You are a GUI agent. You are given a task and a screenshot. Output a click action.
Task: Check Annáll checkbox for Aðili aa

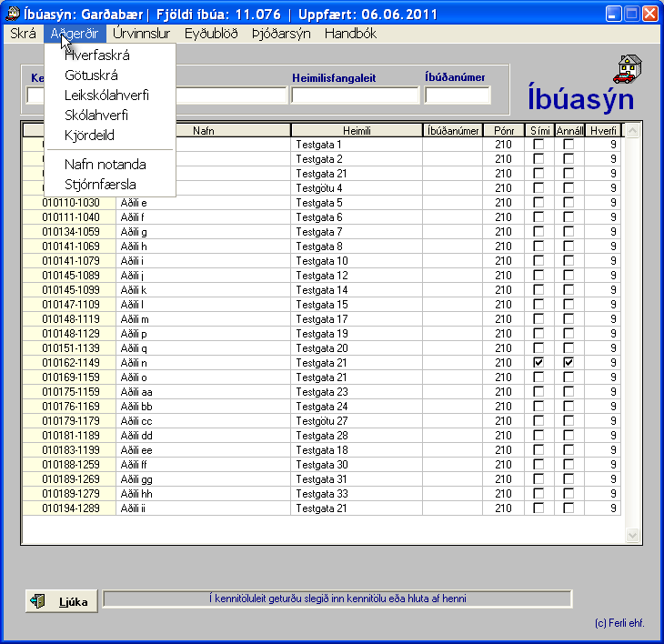pos(568,392)
